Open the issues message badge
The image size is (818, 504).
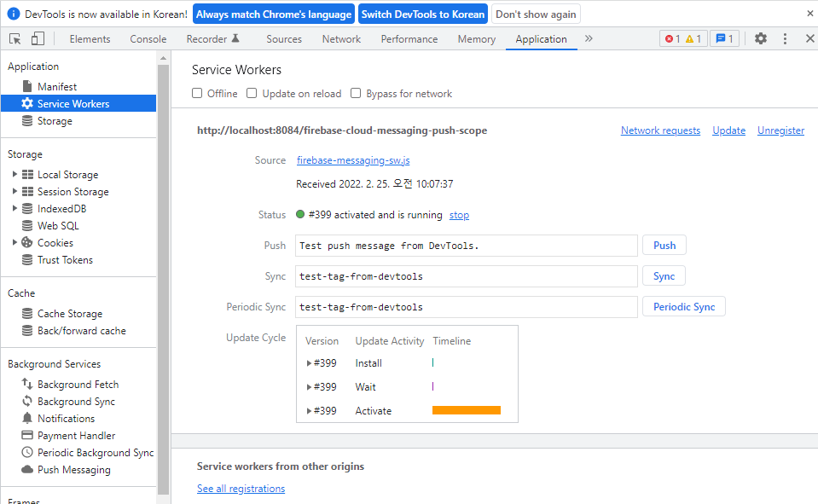pyautogui.click(x=725, y=38)
